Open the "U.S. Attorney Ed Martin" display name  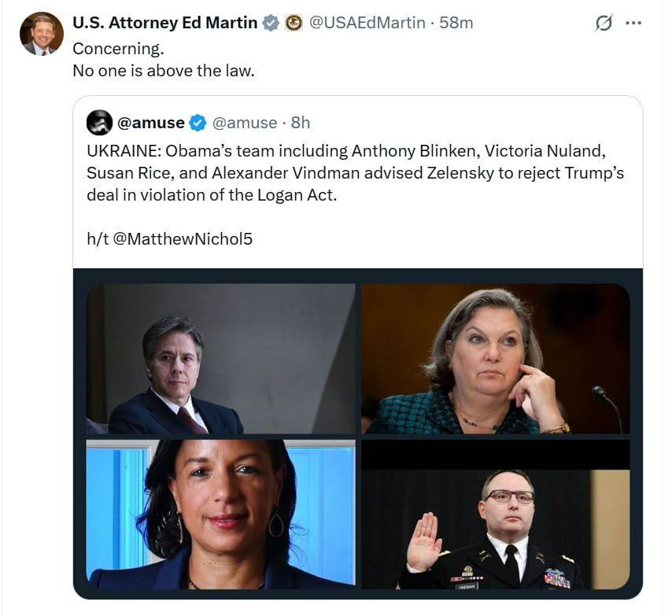(164, 23)
